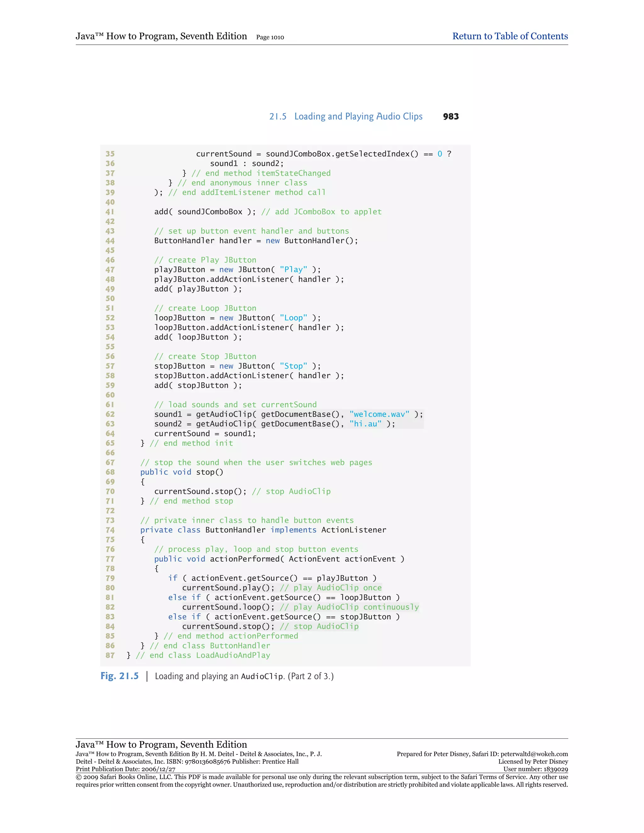Click code line number 35
The image size is (644, 833).
(x=110, y=154)
